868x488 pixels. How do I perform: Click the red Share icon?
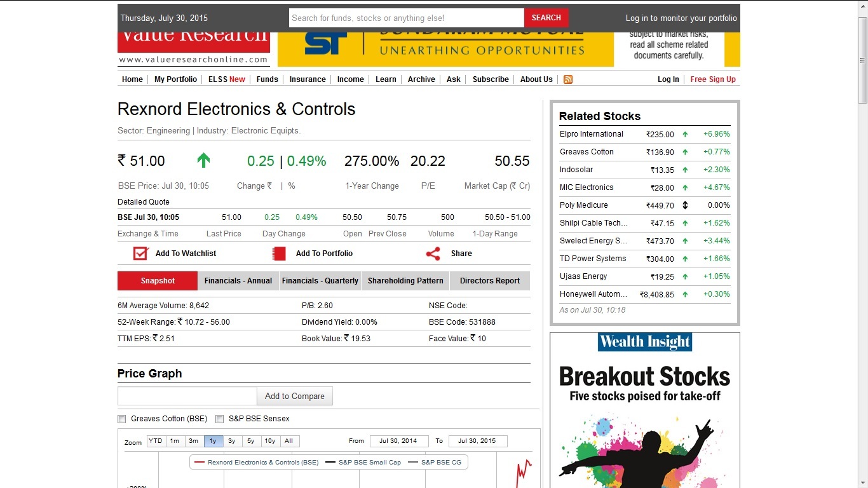pyautogui.click(x=433, y=254)
